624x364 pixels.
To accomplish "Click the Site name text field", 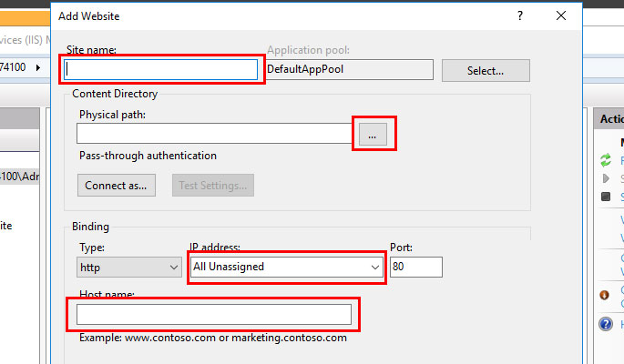I will (x=162, y=69).
